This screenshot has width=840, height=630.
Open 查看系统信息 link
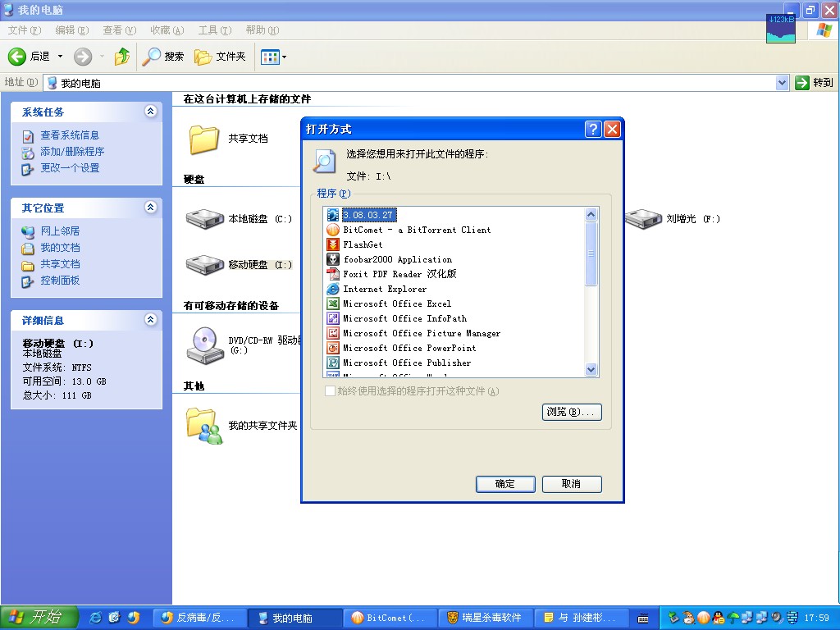[70, 135]
